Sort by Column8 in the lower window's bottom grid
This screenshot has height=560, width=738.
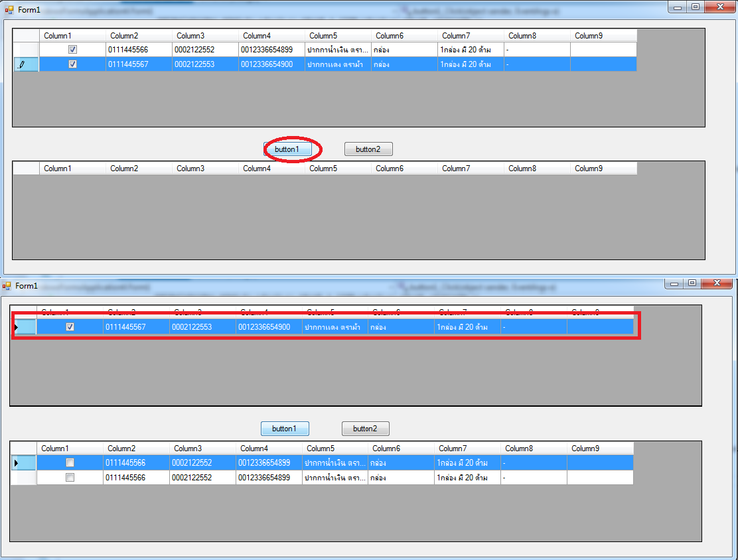pyautogui.click(x=534, y=449)
